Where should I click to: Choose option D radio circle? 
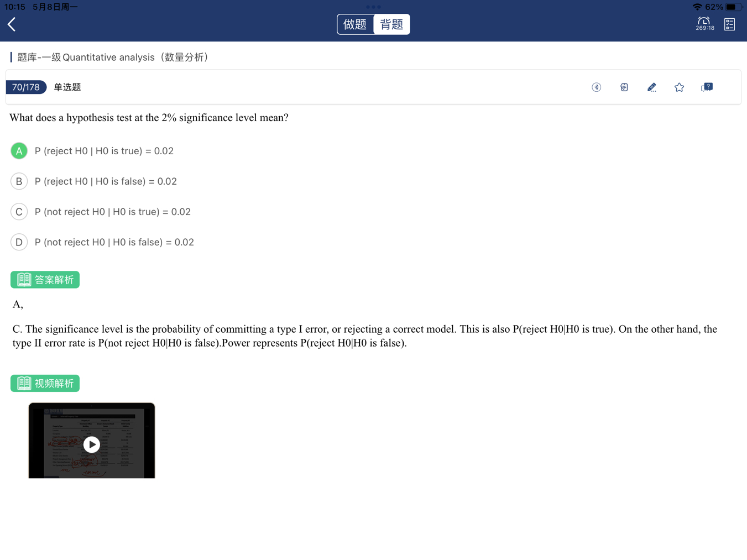coord(19,242)
